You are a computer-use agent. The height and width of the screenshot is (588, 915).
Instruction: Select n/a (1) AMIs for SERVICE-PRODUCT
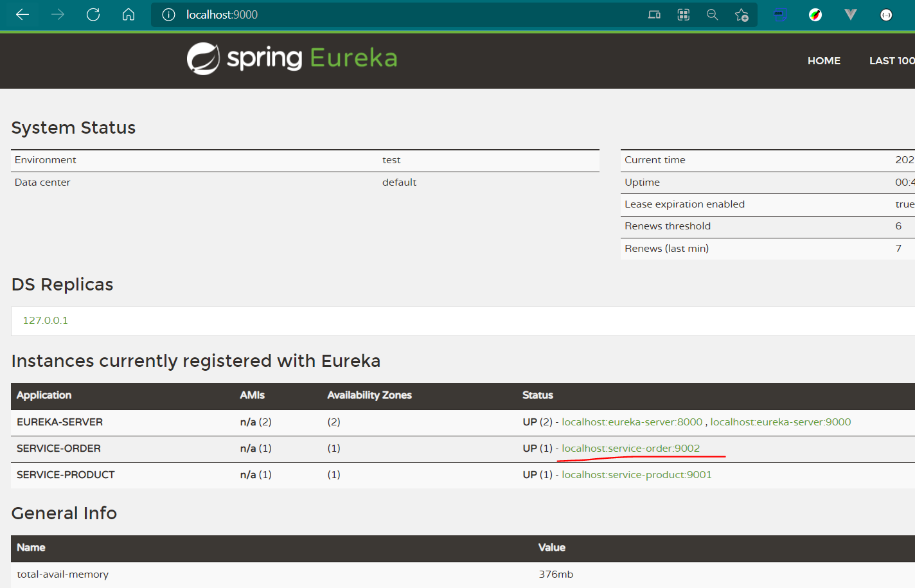point(256,474)
